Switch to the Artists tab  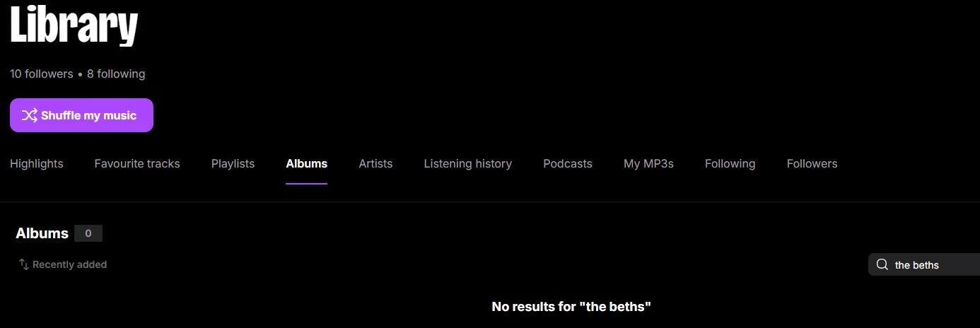pyautogui.click(x=375, y=163)
